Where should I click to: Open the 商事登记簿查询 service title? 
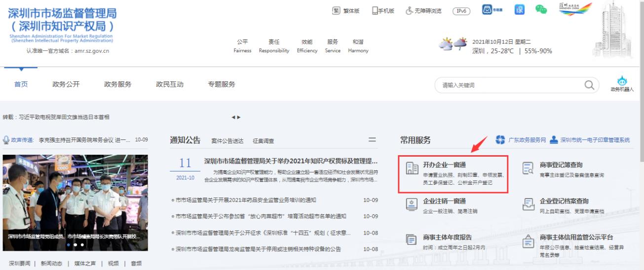click(562, 165)
